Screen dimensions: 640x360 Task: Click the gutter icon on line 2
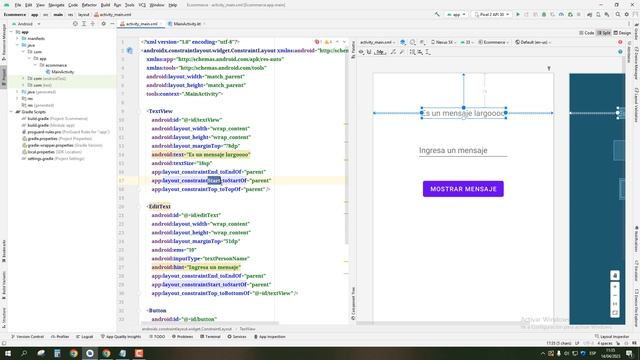(x=129, y=51)
